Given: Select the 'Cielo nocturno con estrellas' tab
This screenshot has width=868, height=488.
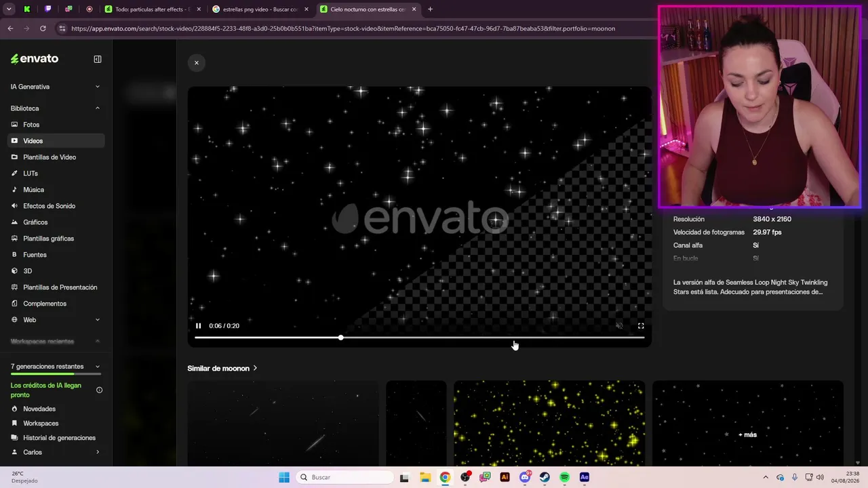Looking at the screenshot, I should (x=368, y=9).
